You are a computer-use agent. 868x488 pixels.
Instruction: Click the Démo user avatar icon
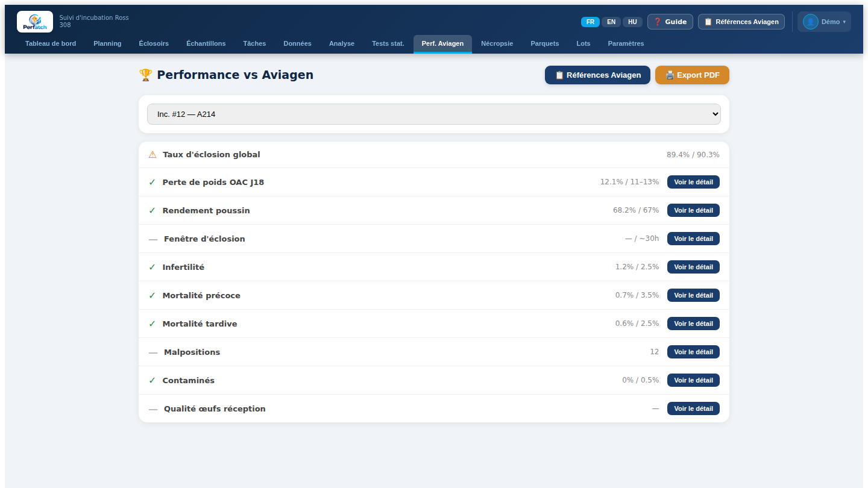(x=810, y=22)
